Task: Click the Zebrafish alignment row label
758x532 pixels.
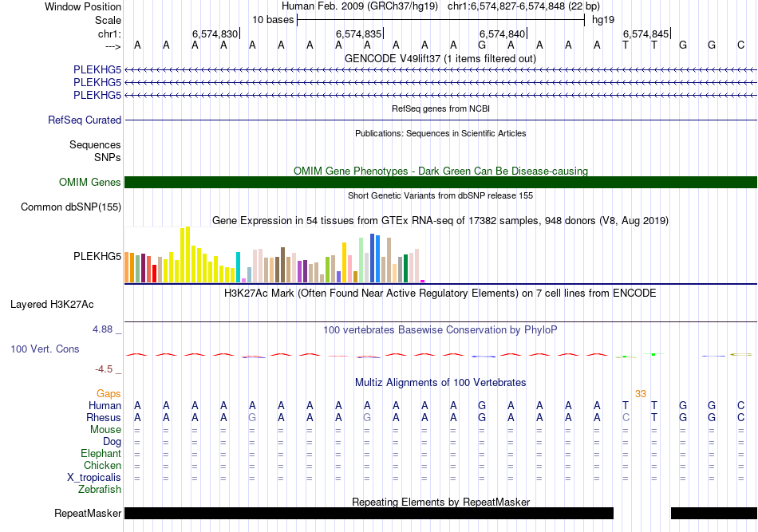Action: (x=100, y=490)
